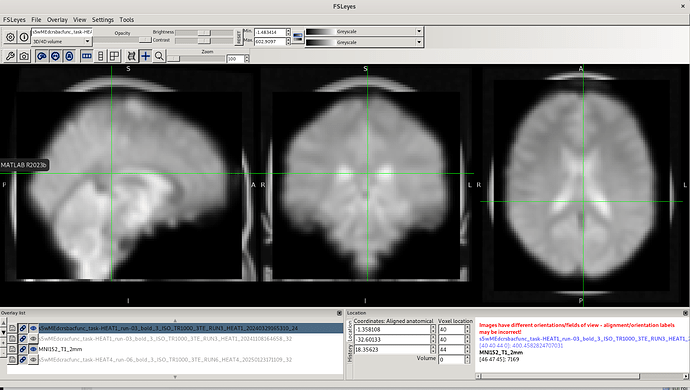Move selected overlay up with up arrow
This screenshot has height=390, width=690.
click(x=3, y=323)
